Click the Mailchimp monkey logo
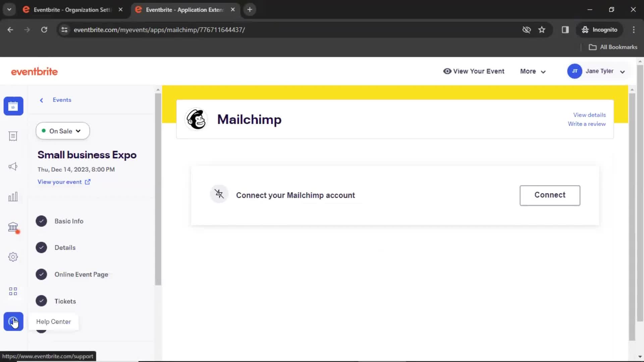The image size is (644, 362). point(197,119)
